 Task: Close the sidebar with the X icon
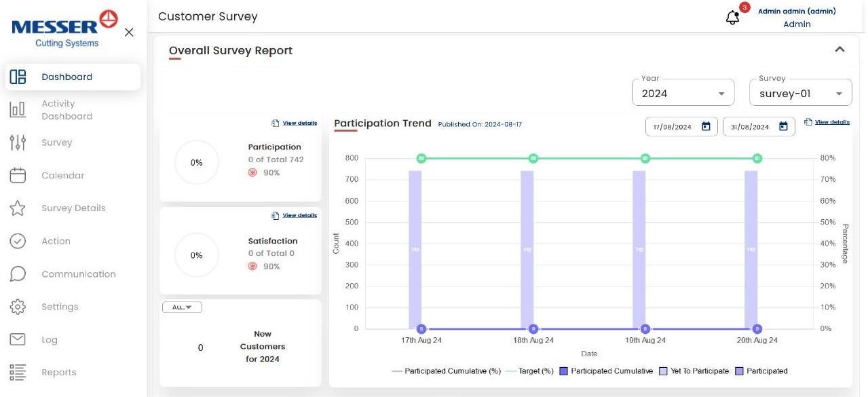tap(129, 33)
